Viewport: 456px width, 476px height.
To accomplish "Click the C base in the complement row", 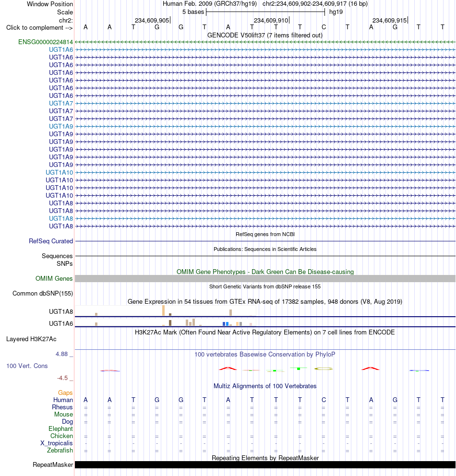I will point(324,27).
